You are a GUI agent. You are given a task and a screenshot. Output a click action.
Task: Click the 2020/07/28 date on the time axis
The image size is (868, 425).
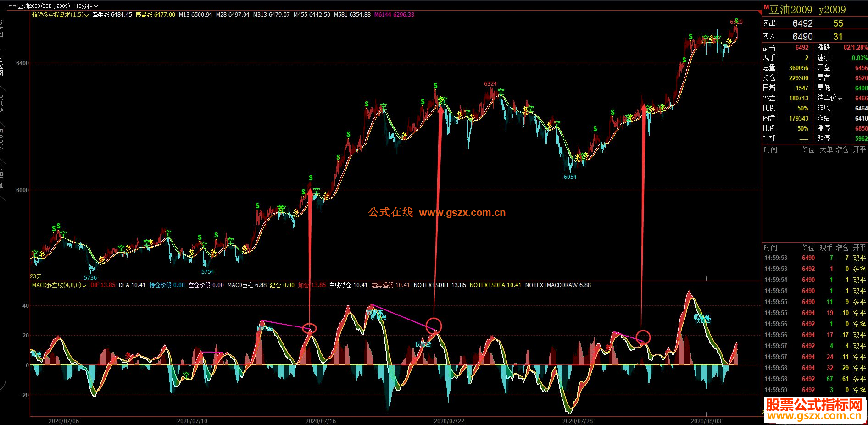pos(578,421)
